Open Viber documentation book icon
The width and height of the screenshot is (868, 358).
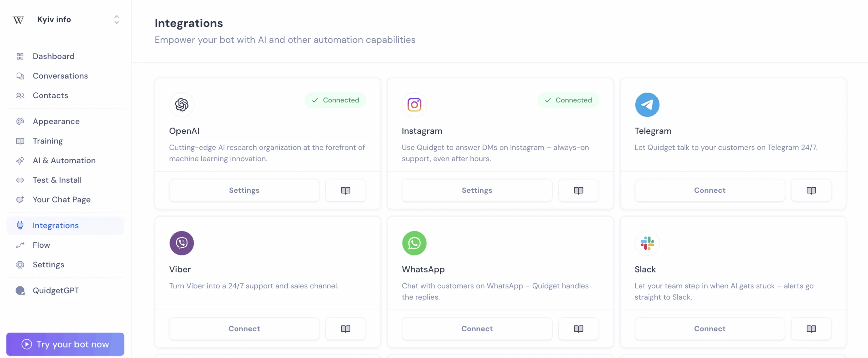tap(346, 329)
